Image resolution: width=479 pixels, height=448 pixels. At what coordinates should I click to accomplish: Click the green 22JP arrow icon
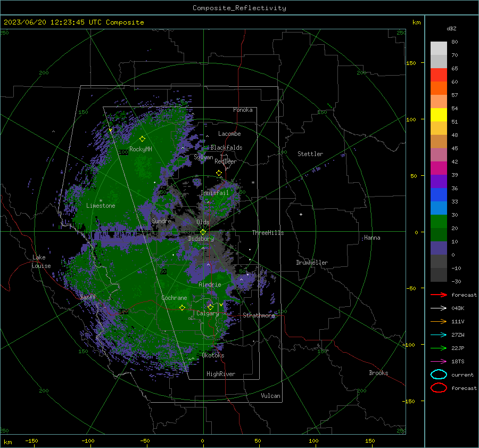(x=439, y=348)
